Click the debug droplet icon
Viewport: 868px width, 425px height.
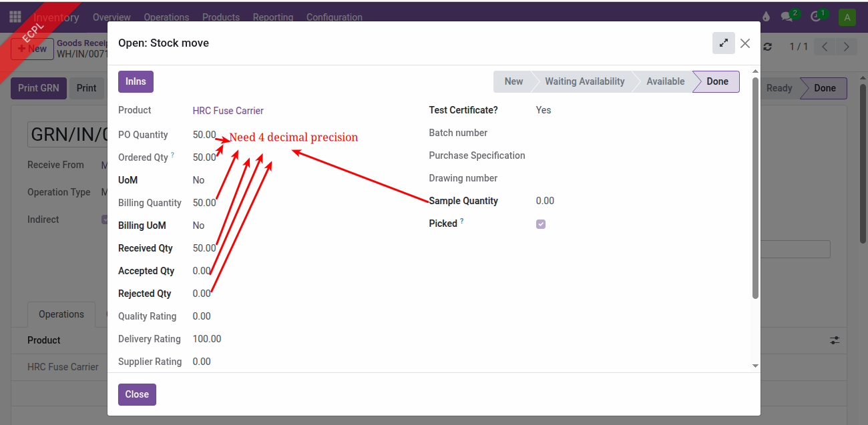(x=765, y=17)
